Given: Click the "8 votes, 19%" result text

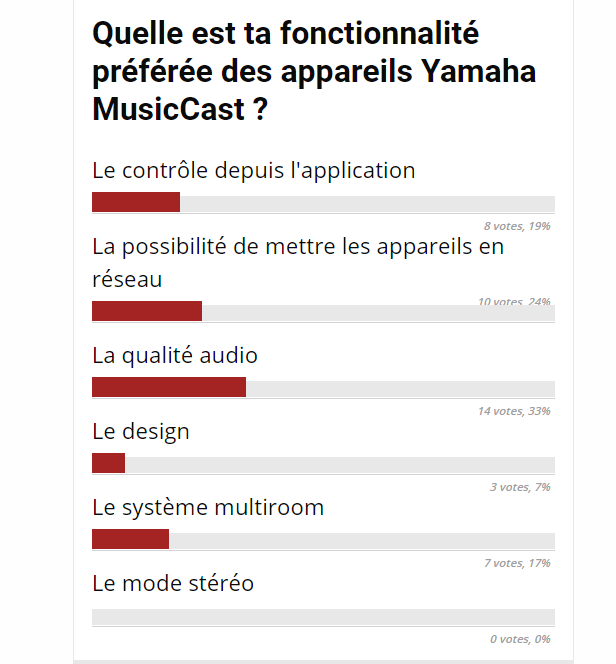Looking at the screenshot, I should [516, 226].
